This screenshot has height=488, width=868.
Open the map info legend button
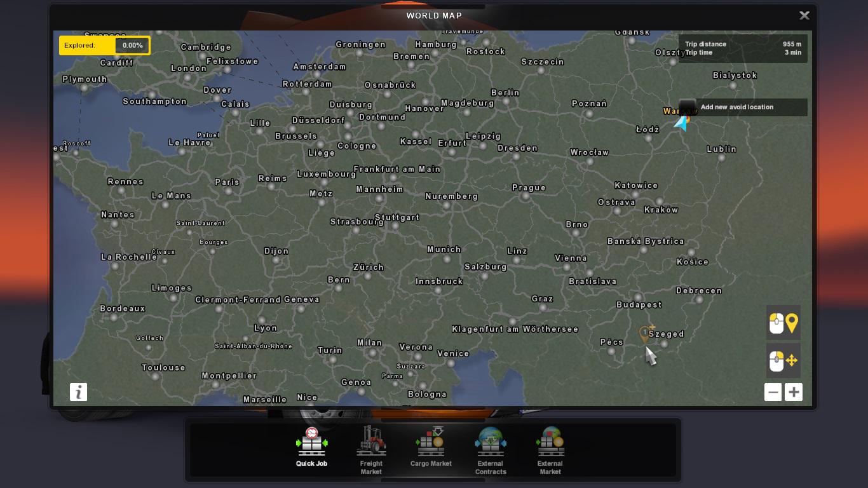pyautogui.click(x=78, y=392)
